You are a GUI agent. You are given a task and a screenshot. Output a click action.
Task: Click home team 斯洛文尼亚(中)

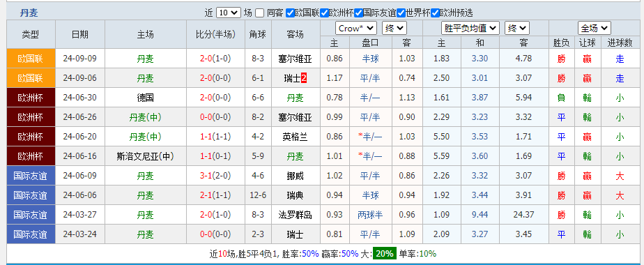click(146, 156)
